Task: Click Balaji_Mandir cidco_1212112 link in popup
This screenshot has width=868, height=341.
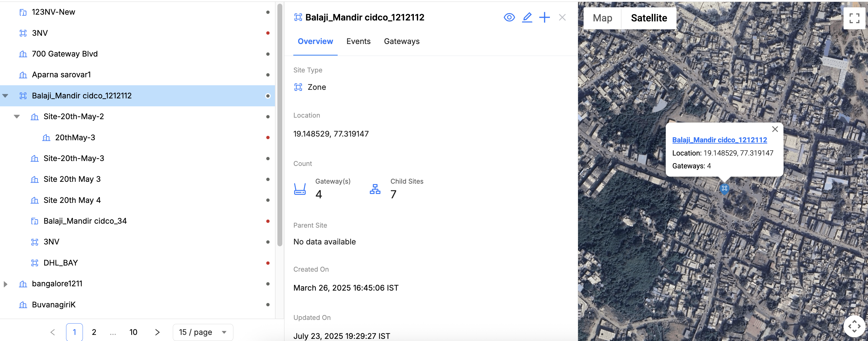Action: click(719, 140)
